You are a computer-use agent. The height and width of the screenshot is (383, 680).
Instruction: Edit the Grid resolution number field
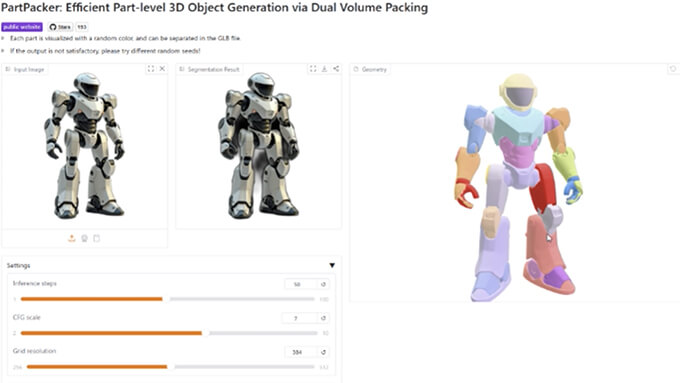click(301, 352)
